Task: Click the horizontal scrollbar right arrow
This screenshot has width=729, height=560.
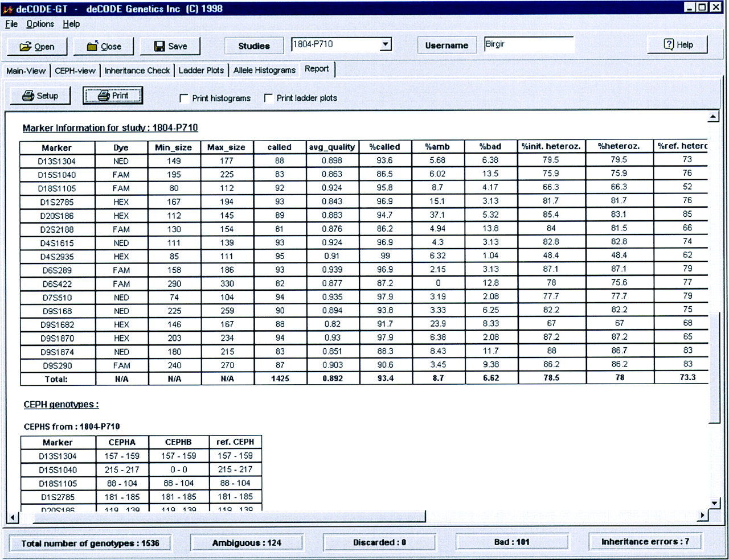Action: point(703,516)
